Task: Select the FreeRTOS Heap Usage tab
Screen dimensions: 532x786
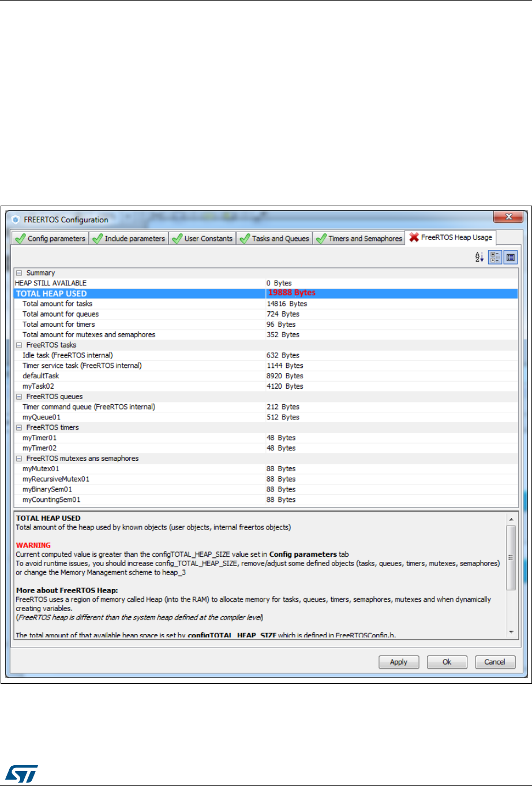Action: (x=451, y=237)
